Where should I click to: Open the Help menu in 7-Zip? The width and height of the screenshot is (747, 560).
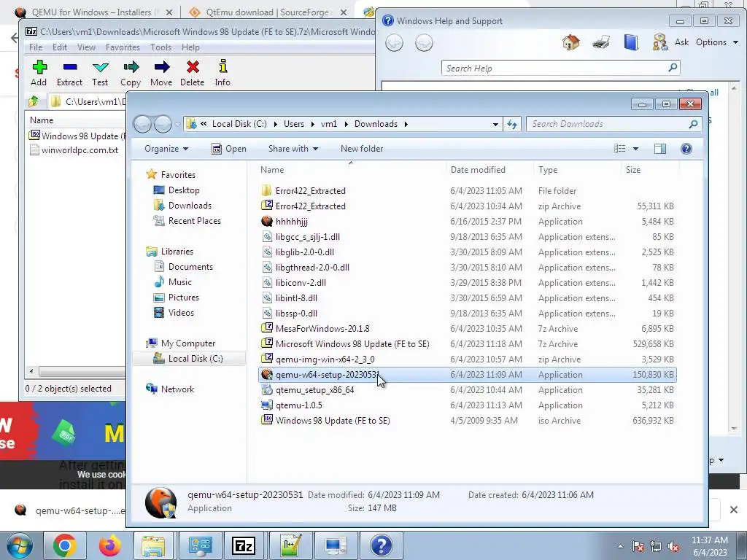point(190,47)
